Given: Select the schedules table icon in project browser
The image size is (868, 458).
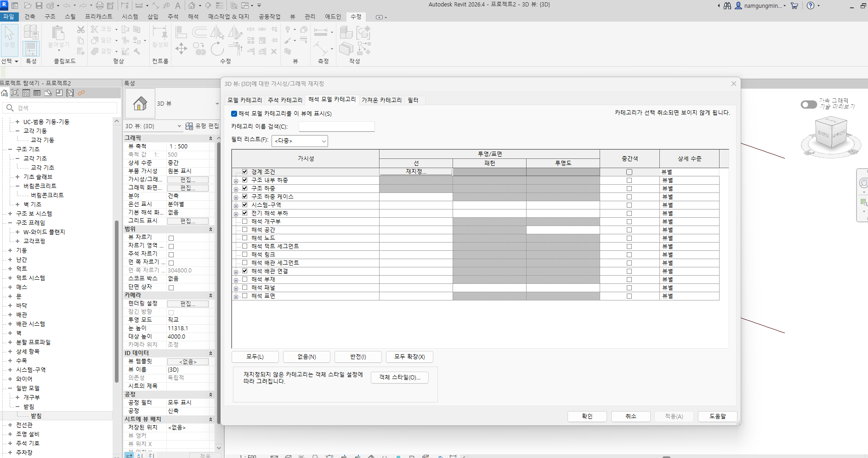Looking at the screenshot, I should pos(37,93).
